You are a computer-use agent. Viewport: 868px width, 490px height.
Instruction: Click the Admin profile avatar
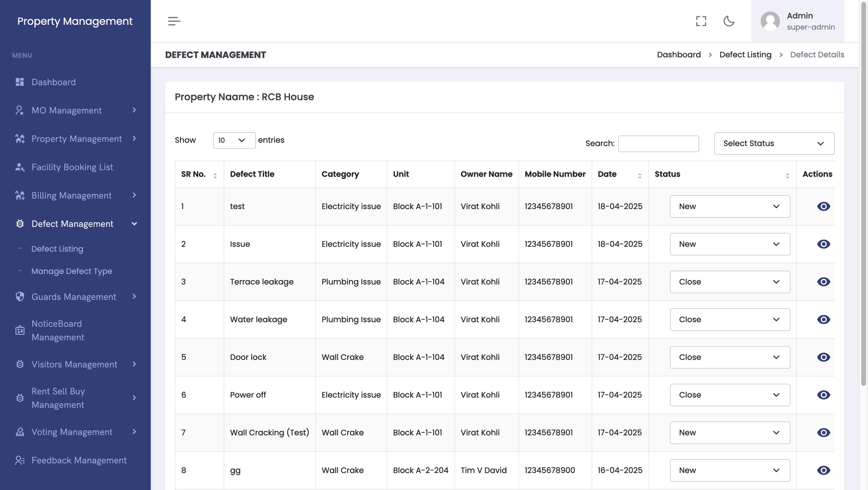coord(770,21)
